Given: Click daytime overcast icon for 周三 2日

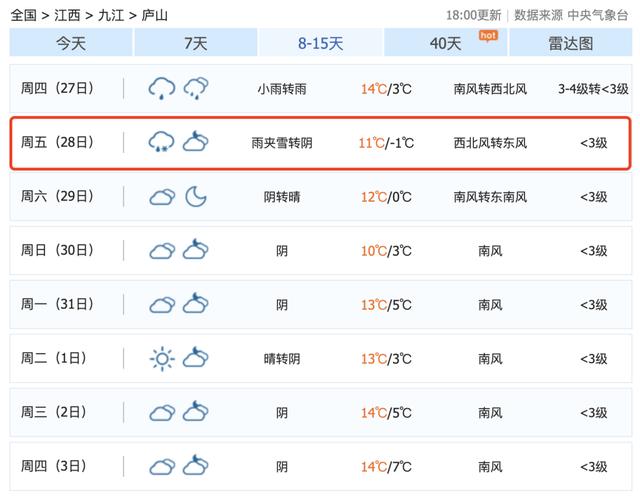Looking at the screenshot, I should [x=162, y=413].
